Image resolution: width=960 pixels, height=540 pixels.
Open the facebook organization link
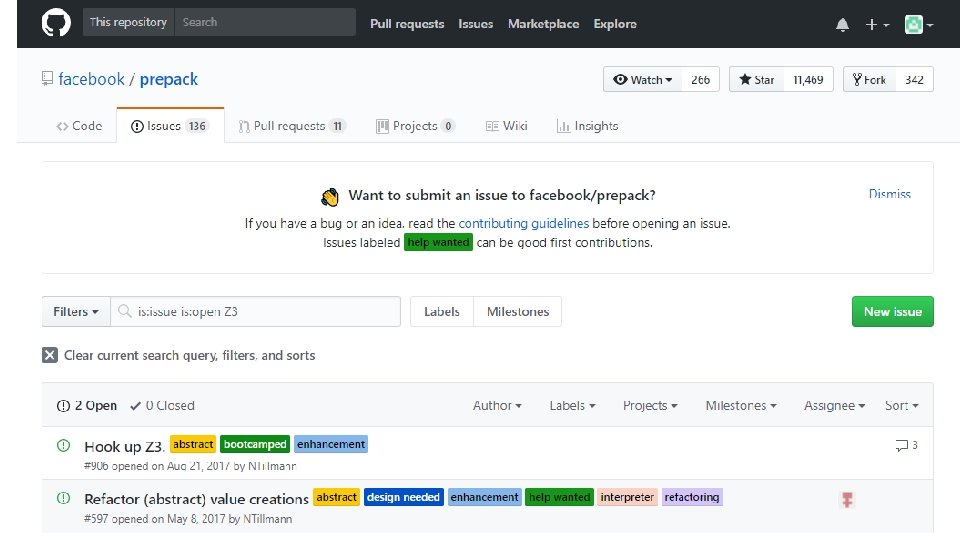click(x=91, y=79)
